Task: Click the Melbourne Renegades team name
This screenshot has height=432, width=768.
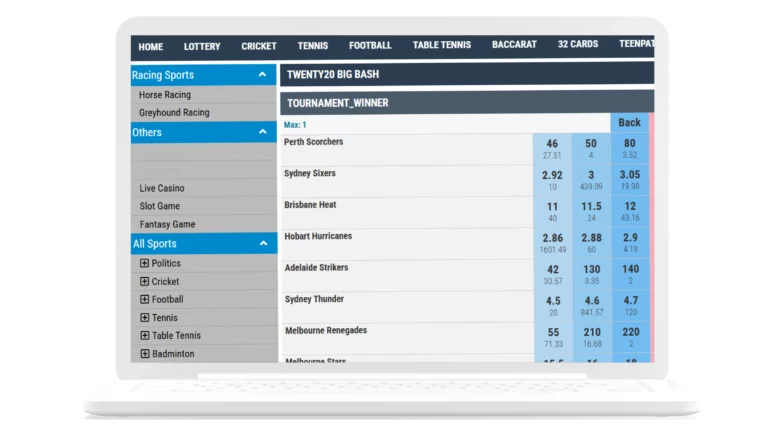Action: click(326, 331)
